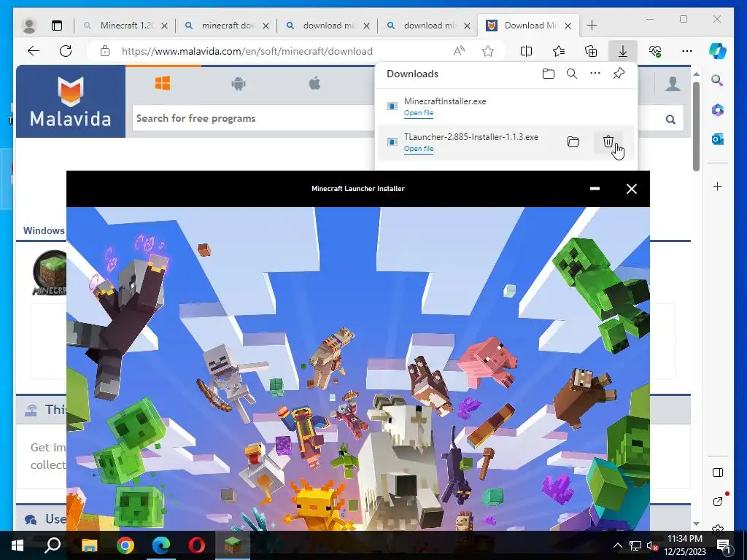Open Windows Start menu
747x560 pixels.
(18, 545)
